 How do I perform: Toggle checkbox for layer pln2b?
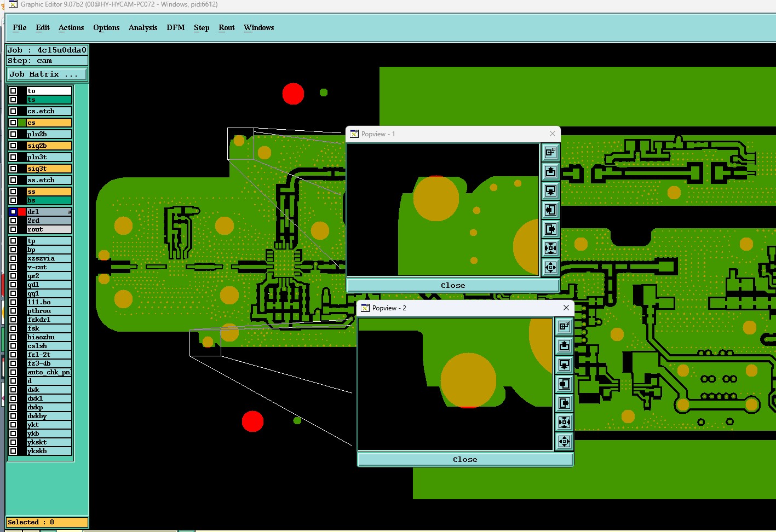click(x=13, y=134)
